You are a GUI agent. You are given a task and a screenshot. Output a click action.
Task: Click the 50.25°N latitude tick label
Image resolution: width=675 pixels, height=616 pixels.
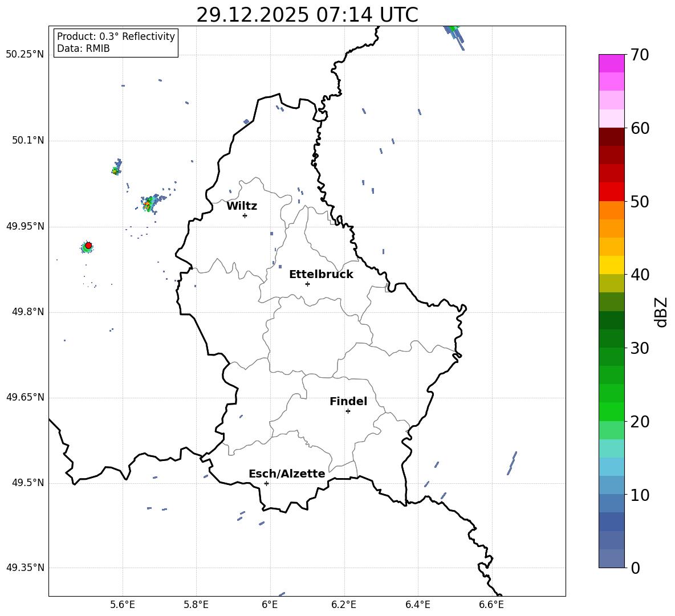[25, 55]
